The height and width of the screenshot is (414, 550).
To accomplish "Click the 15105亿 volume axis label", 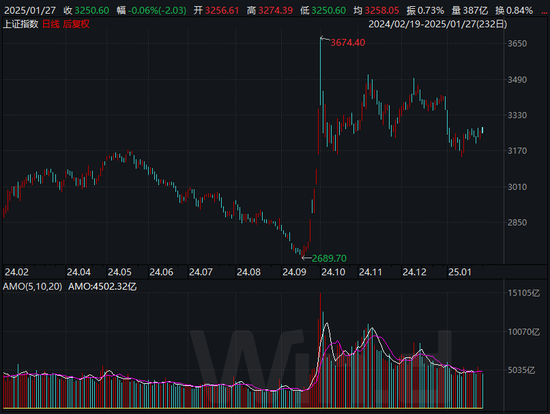I will tap(524, 293).
